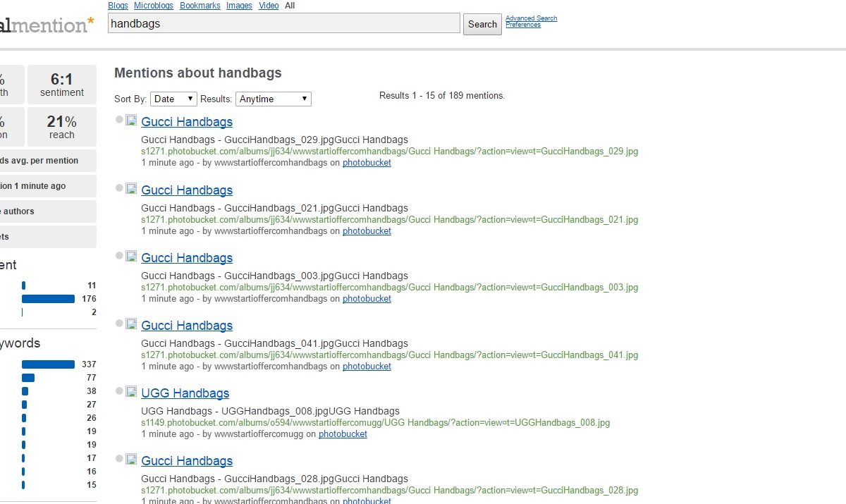
Task: Open the Gucci Handbags title for GucciHandbags_021
Action: (x=187, y=190)
